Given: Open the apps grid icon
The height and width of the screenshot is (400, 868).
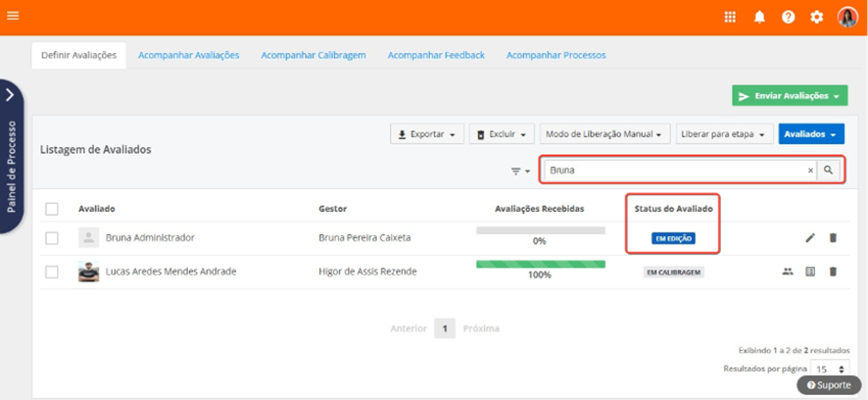Looking at the screenshot, I should pyautogui.click(x=730, y=17).
